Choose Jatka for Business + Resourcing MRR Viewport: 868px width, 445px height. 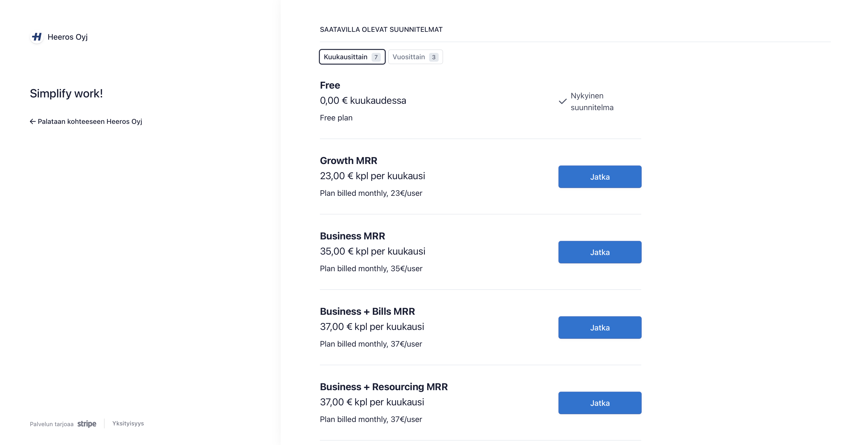coord(600,403)
